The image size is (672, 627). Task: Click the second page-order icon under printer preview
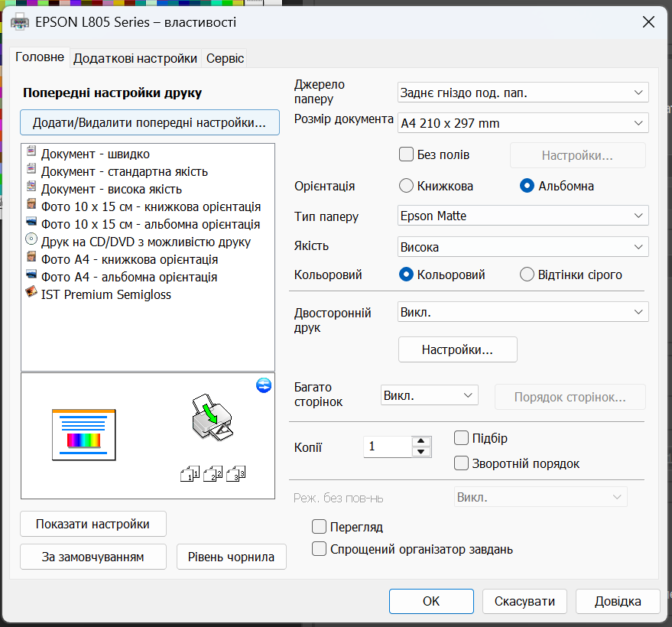click(213, 473)
